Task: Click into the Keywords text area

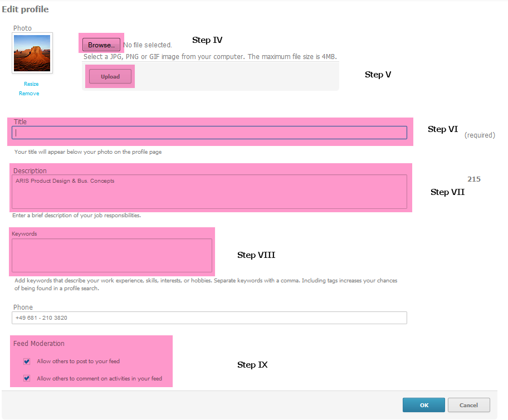Action: tap(112, 255)
